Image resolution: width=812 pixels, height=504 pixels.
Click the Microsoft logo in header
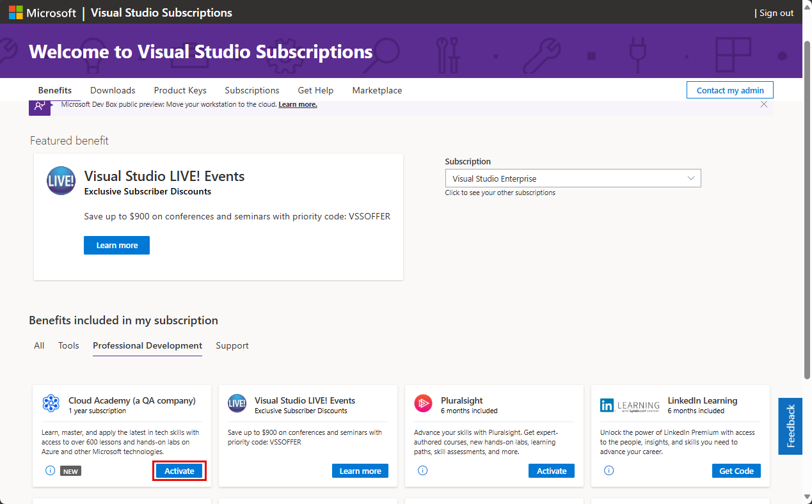point(42,13)
